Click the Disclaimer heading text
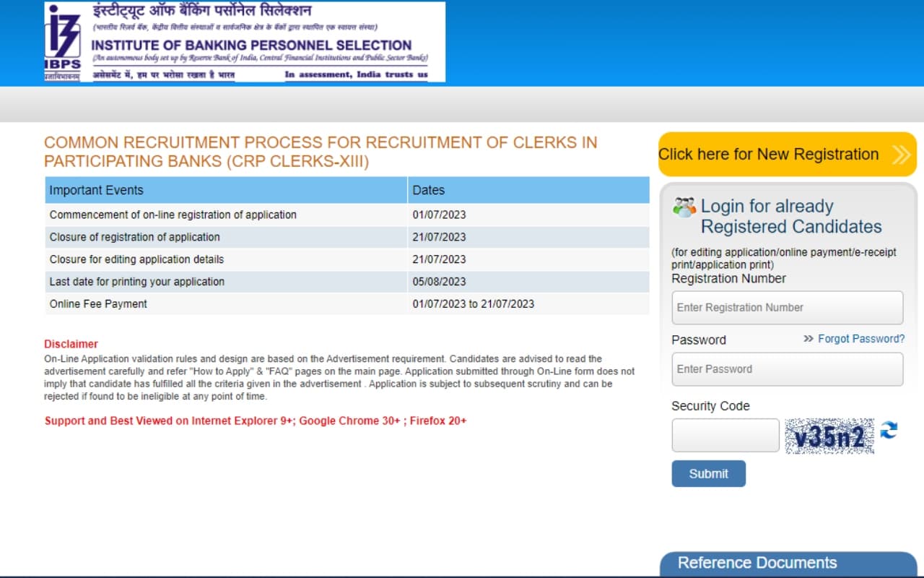 pos(71,344)
